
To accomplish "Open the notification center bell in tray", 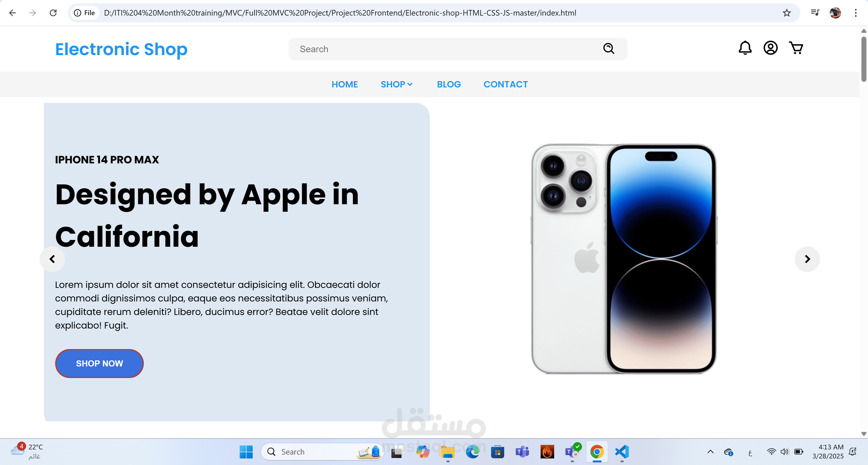I will pos(853,452).
